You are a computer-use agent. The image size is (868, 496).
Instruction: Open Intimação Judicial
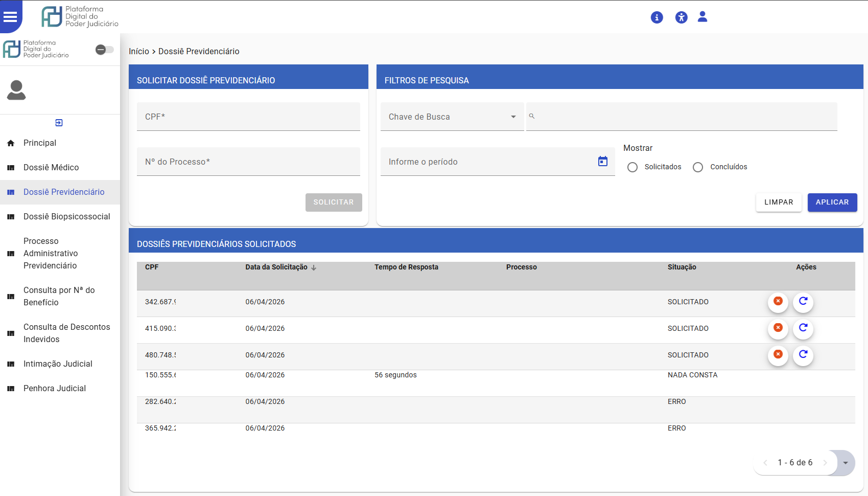(60, 364)
